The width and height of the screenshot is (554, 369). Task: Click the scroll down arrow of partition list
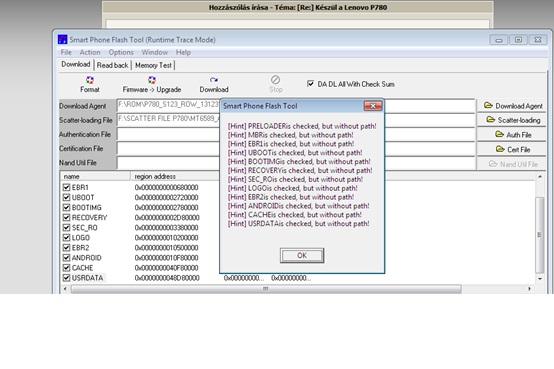[540, 279]
